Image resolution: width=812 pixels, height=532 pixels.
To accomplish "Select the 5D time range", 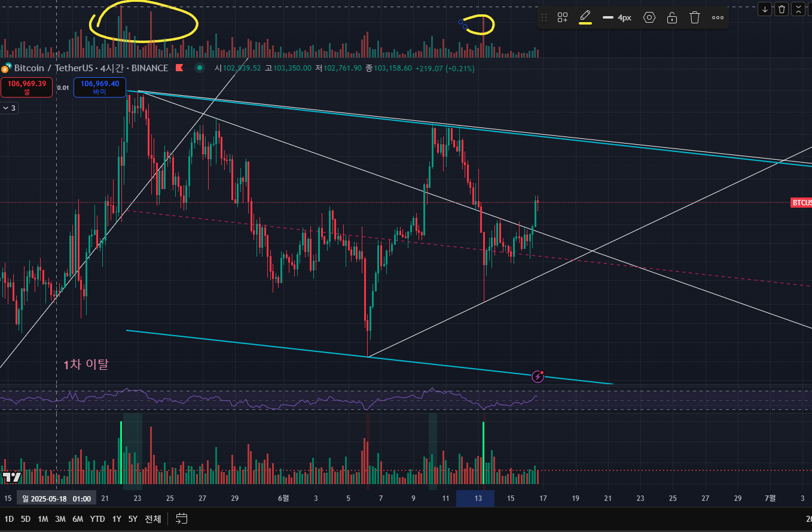I will tap(26, 519).
